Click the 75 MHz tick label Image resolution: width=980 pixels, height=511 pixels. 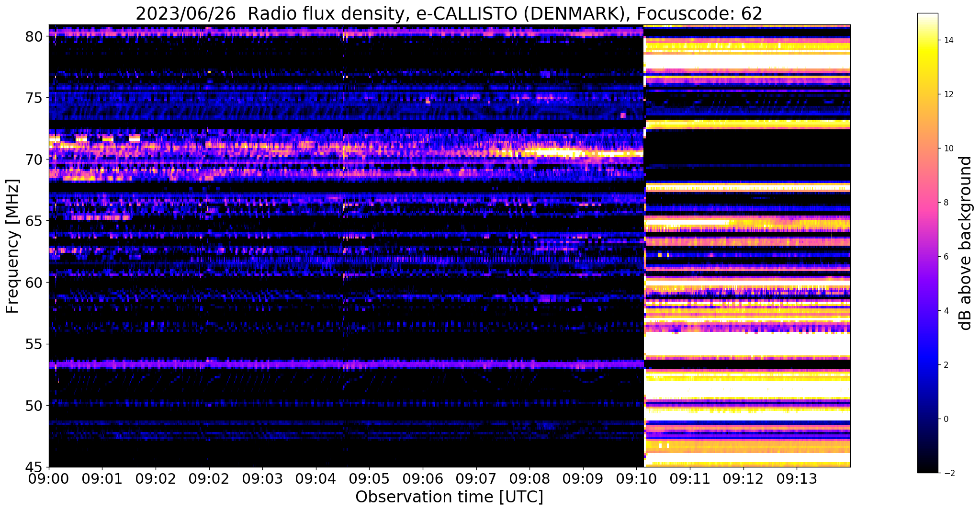[x=34, y=98]
